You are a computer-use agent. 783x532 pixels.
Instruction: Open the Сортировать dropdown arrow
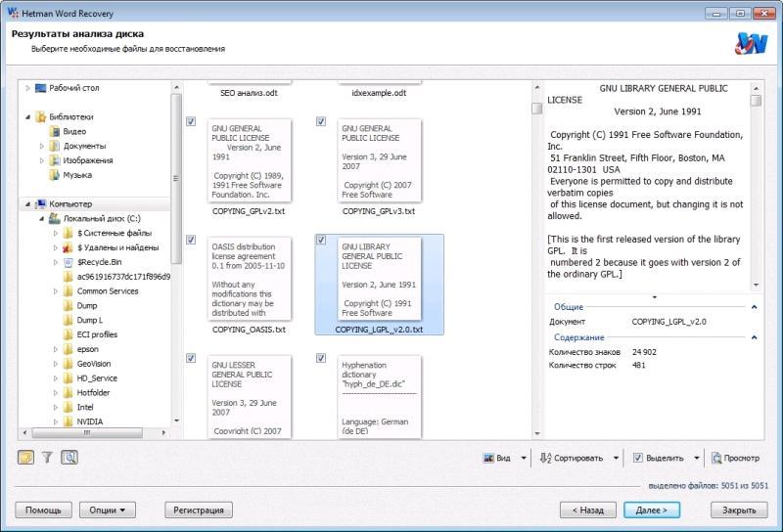[x=616, y=458]
